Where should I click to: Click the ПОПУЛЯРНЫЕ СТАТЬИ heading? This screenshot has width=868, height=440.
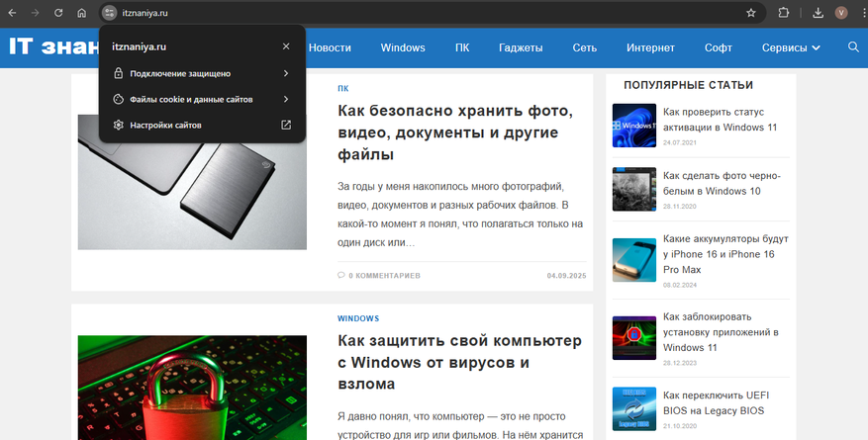[x=688, y=85]
